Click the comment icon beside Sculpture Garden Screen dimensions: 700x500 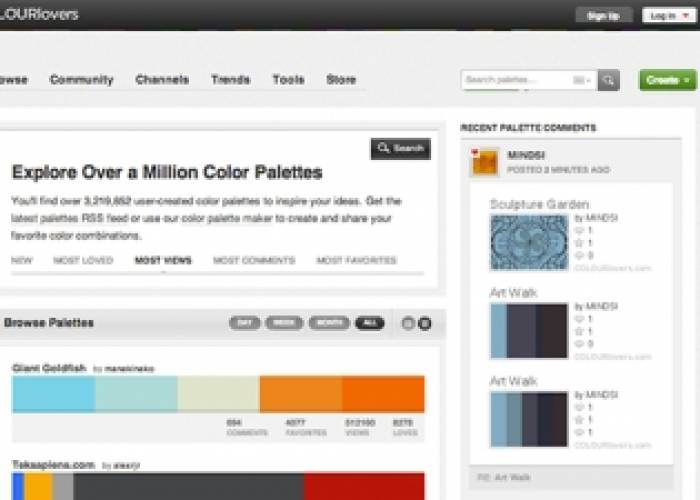(x=579, y=230)
